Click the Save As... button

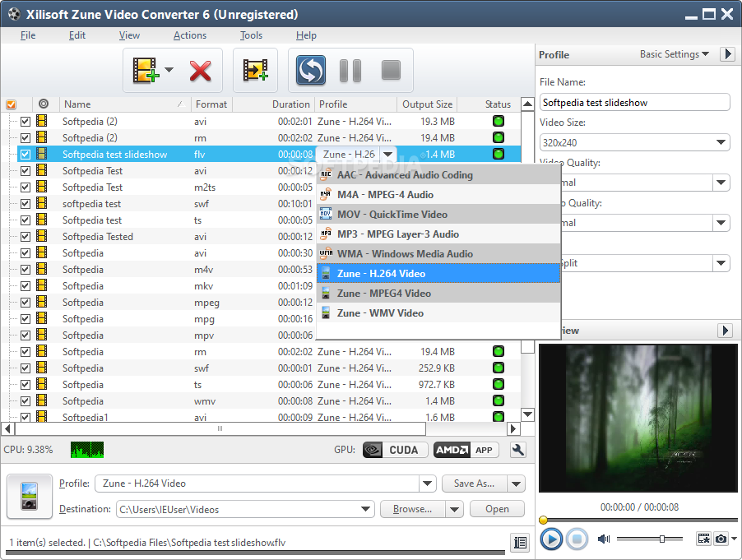474,484
